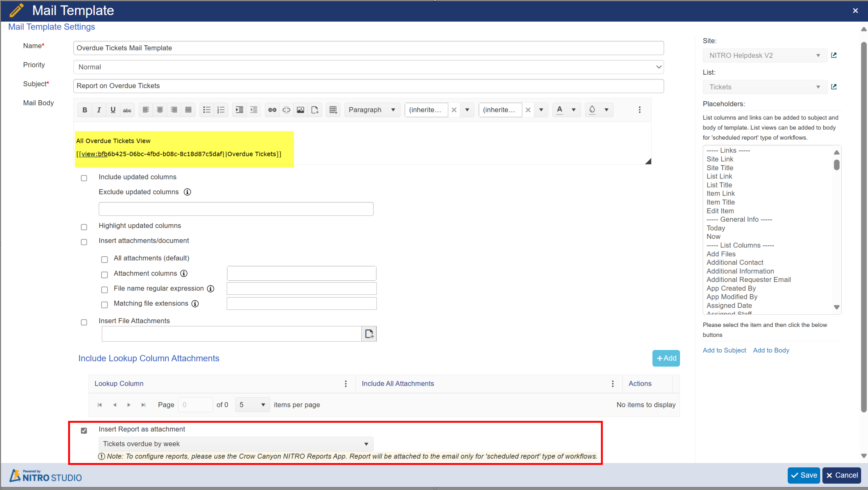Show info for Exclude updated columns
868x490 pixels.
[x=187, y=192]
